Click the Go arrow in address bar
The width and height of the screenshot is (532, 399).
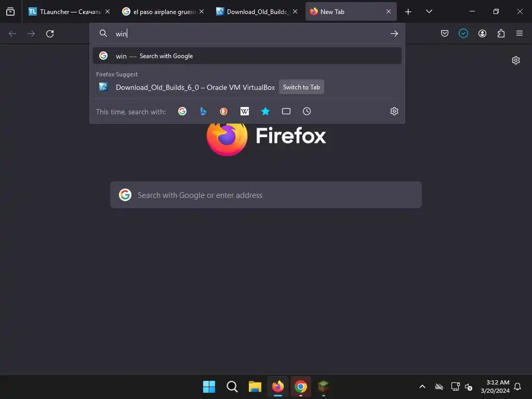click(394, 34)
